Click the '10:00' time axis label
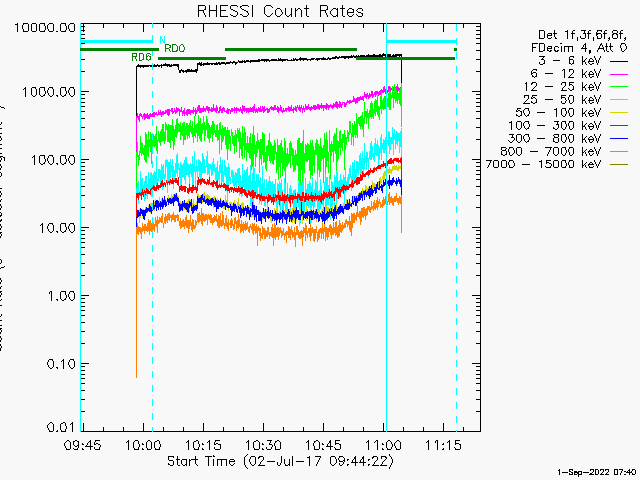 (x=143, y=445)
